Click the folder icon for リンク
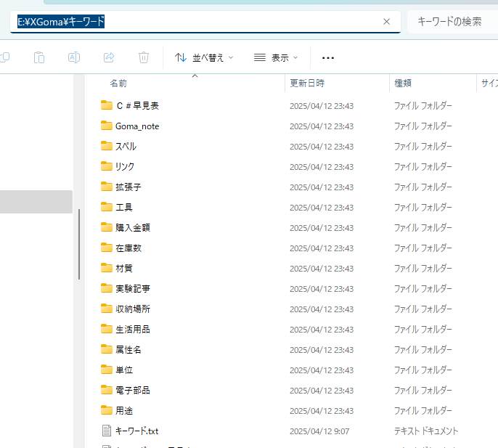 [107, 166]
